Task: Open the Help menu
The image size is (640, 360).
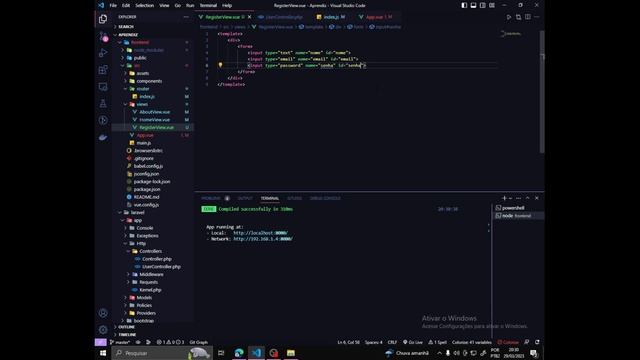Action: pyautogui.click(x=227, y=5)
